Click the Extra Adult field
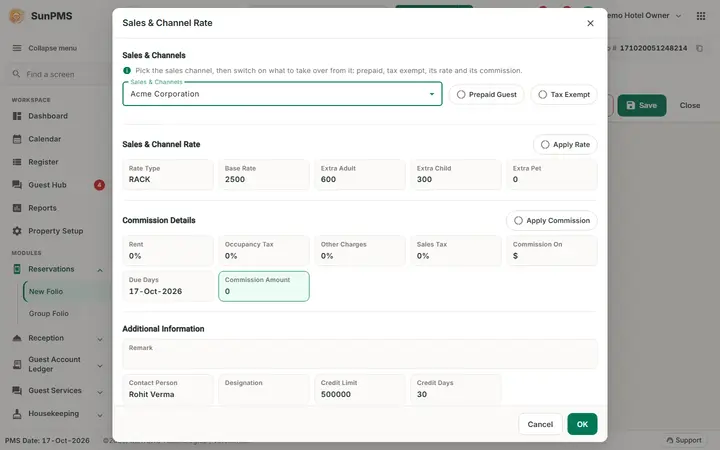The width and height of the screenshot is (720, 450). 360,174
